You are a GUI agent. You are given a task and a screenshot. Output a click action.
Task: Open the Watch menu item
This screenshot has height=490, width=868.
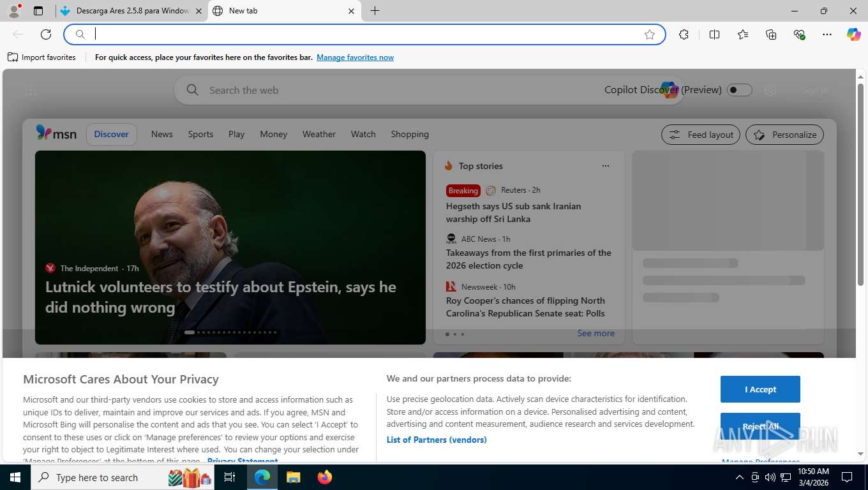(x=363, y=134)
